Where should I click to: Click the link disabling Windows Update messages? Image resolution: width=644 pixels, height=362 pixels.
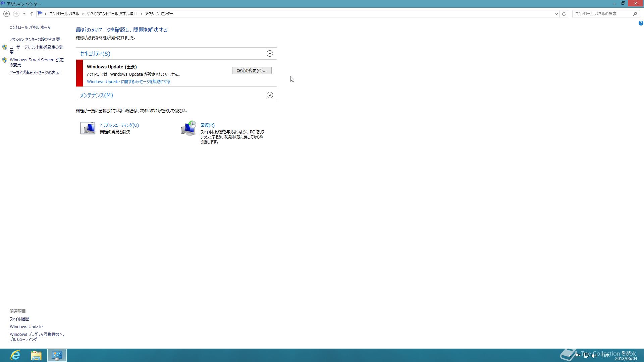128,82
